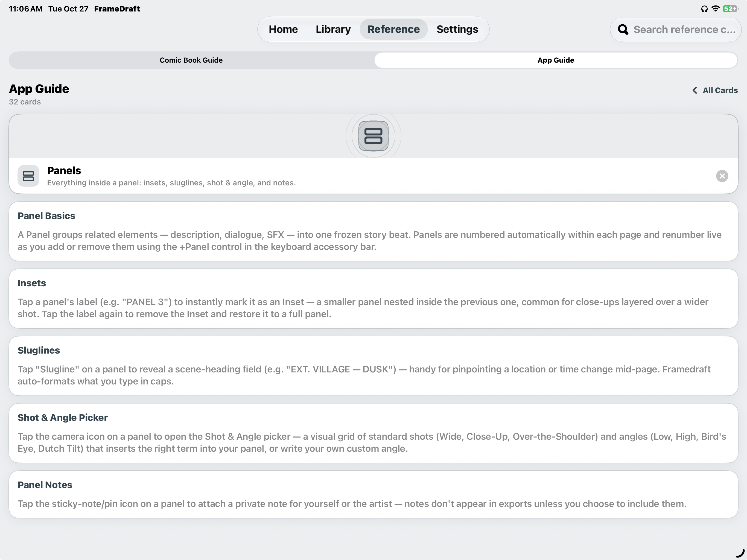The height and width of the screenshot is (560, 747).
Task: Switch to the Comic Book Guide segment
Action: click(191, 60)
